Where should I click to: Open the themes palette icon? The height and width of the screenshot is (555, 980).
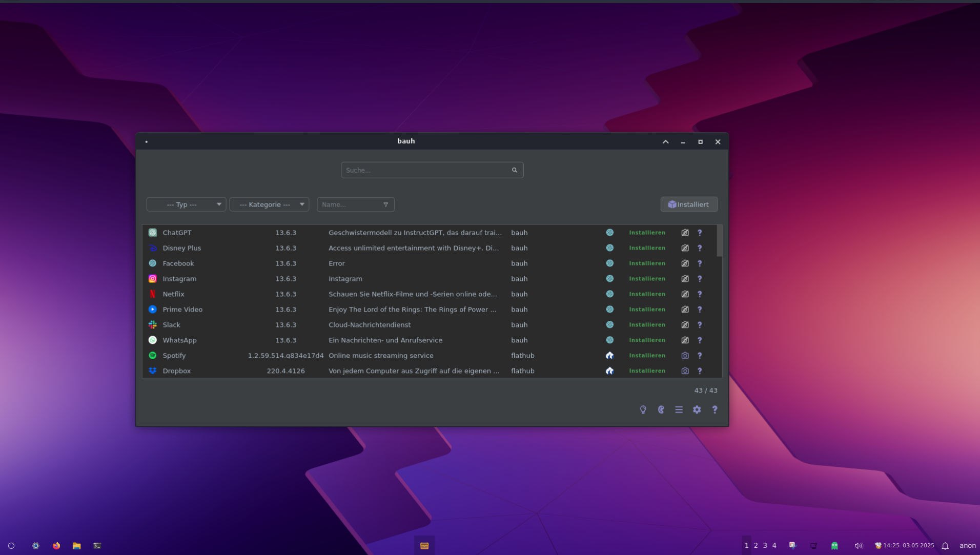661,409
